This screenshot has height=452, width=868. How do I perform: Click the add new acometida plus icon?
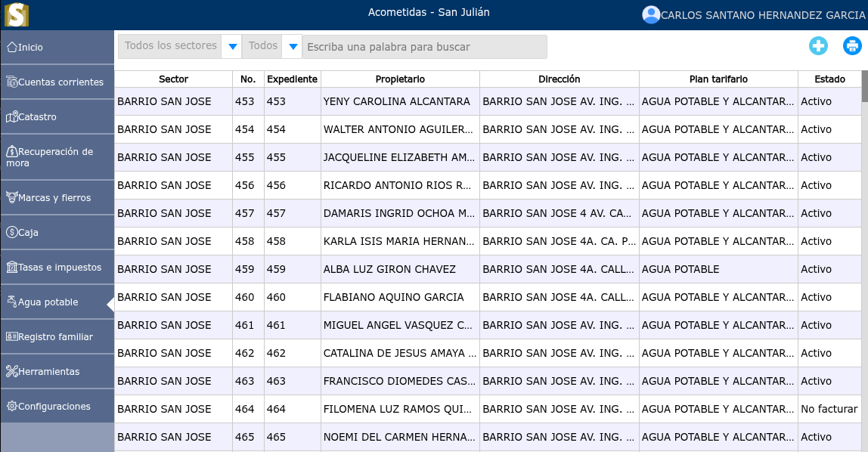click(x=818, y=46)
